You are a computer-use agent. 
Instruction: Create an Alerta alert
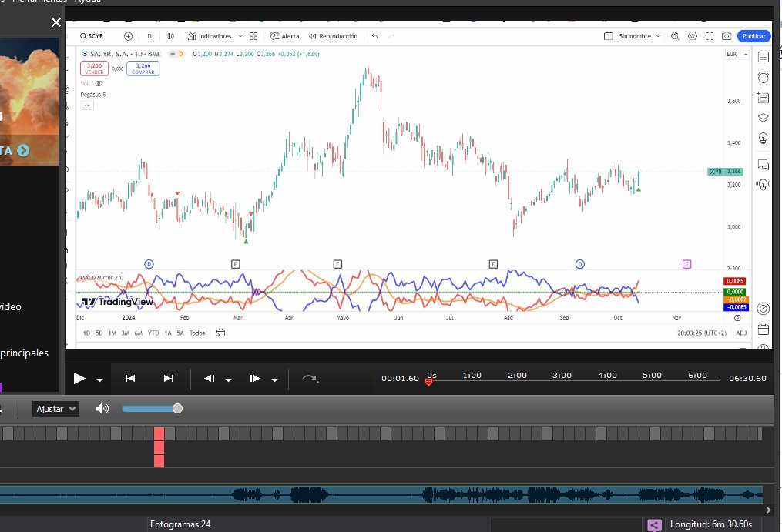(x=285, y=36)
